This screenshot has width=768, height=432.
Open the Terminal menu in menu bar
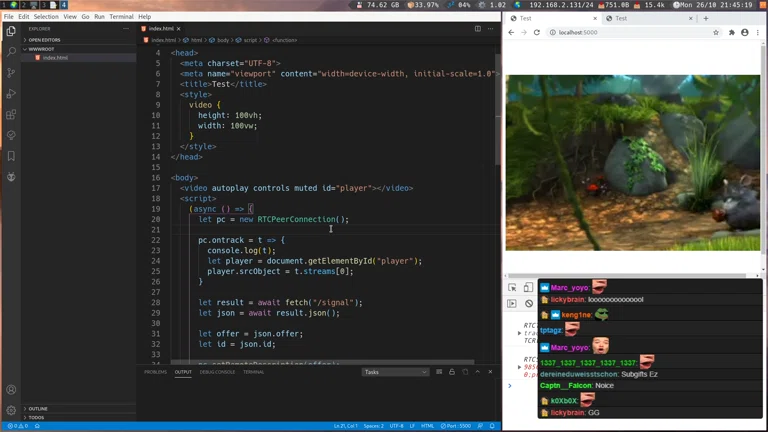point(121,17)
